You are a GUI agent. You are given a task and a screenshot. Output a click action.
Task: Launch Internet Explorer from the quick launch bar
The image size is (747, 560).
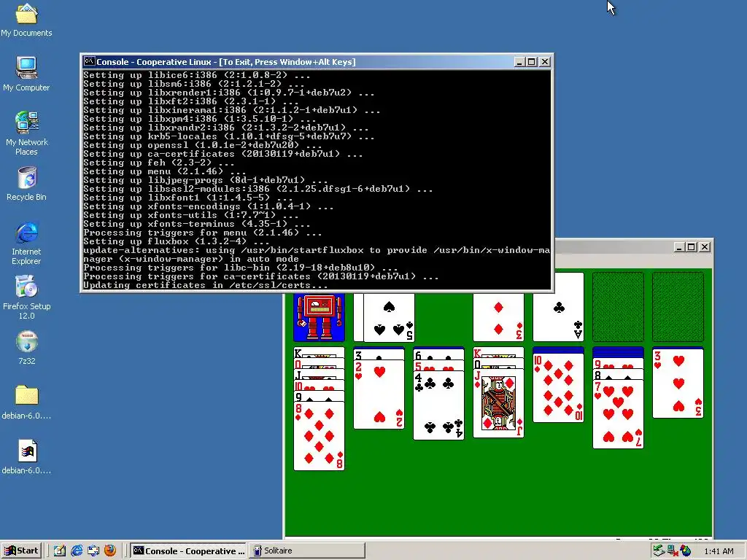click(x=76, y=551)
